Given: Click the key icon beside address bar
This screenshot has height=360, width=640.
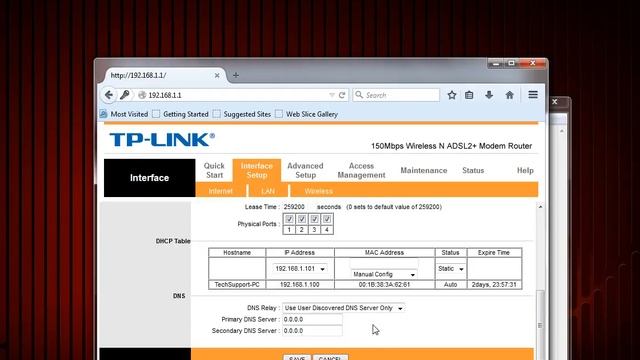Looking at the screenshot, I should click(x=125, y=95).
